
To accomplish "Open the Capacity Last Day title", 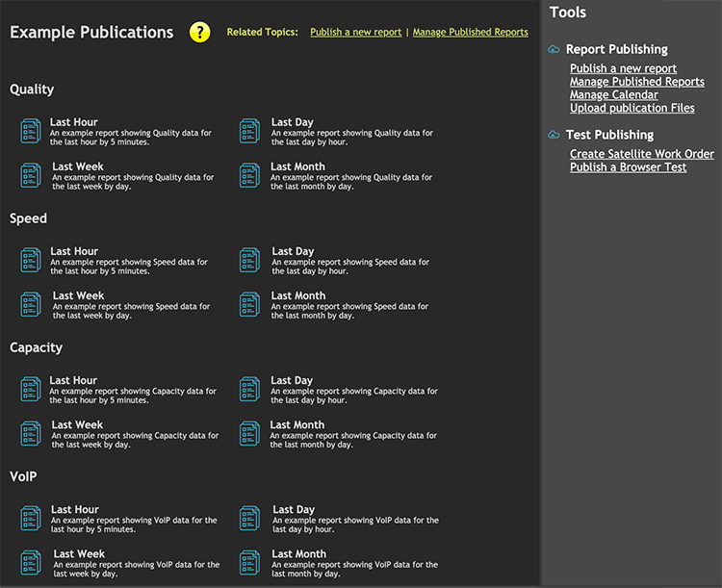I will pyautogui.click(x=292, y=381).
